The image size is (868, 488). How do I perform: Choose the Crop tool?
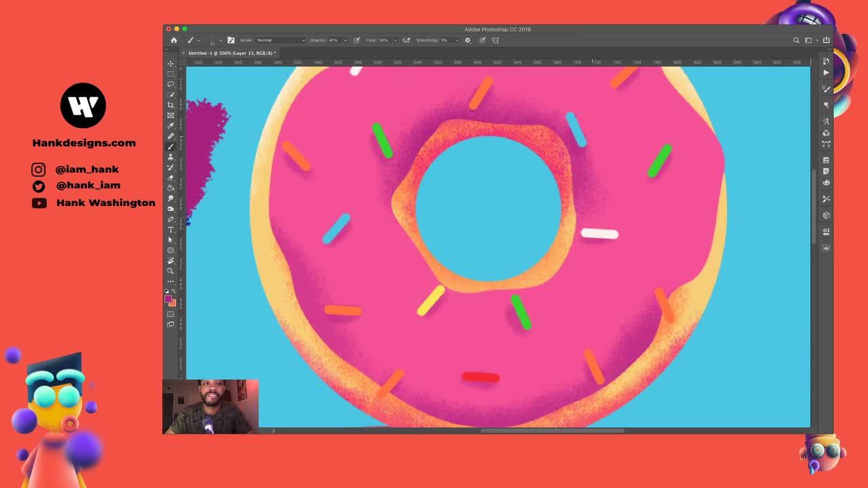point(171,105)
